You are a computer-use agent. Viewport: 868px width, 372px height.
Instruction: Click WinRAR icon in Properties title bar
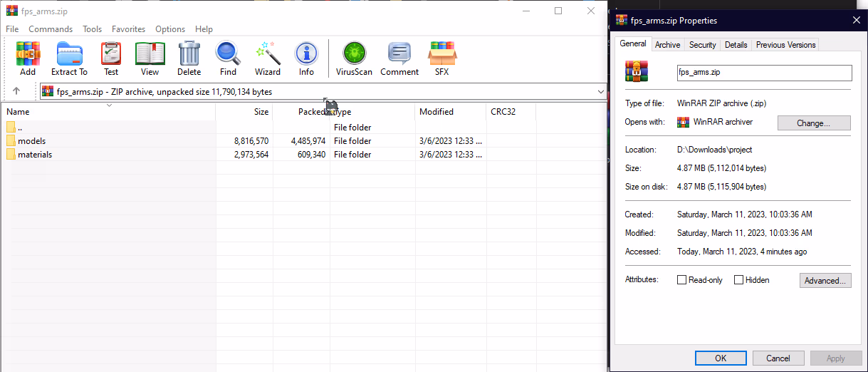622,21
